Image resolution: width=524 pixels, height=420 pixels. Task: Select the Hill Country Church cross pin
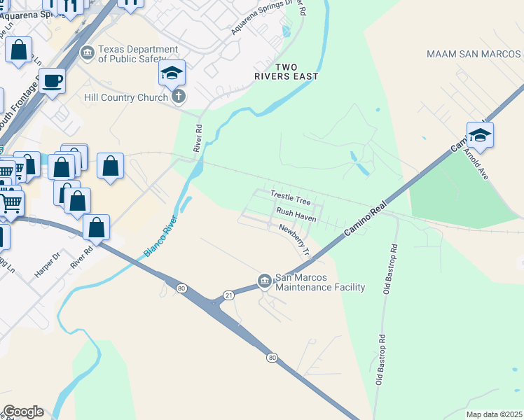click(x=179, y=97)
